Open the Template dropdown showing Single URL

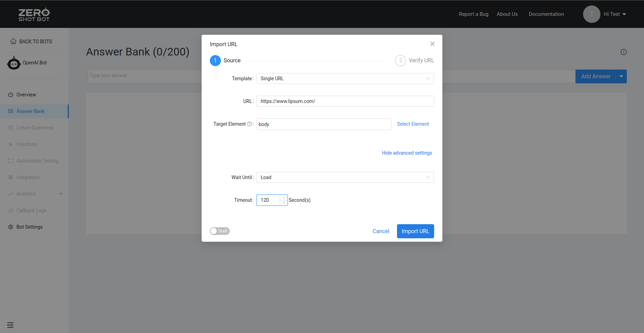345,78
